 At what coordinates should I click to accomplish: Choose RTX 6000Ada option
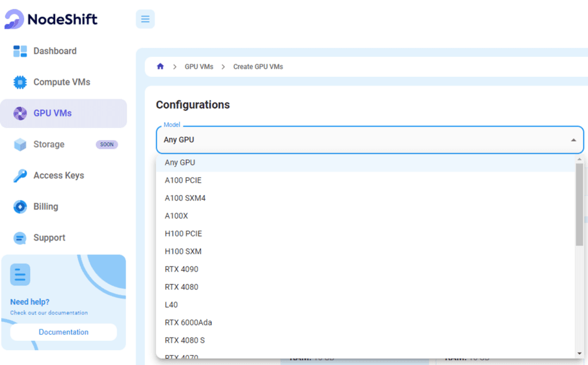coord(366,323)
